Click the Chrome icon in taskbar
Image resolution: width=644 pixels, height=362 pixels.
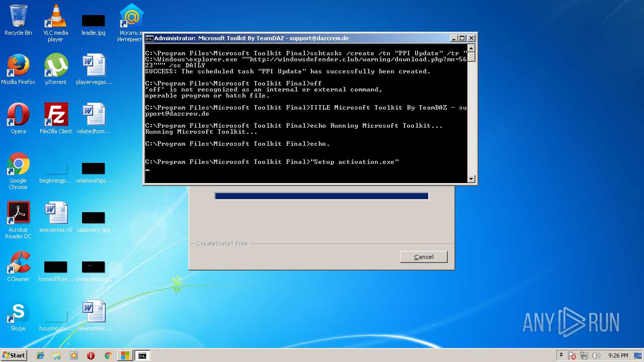pyautogui.click(x=108, y=355)
